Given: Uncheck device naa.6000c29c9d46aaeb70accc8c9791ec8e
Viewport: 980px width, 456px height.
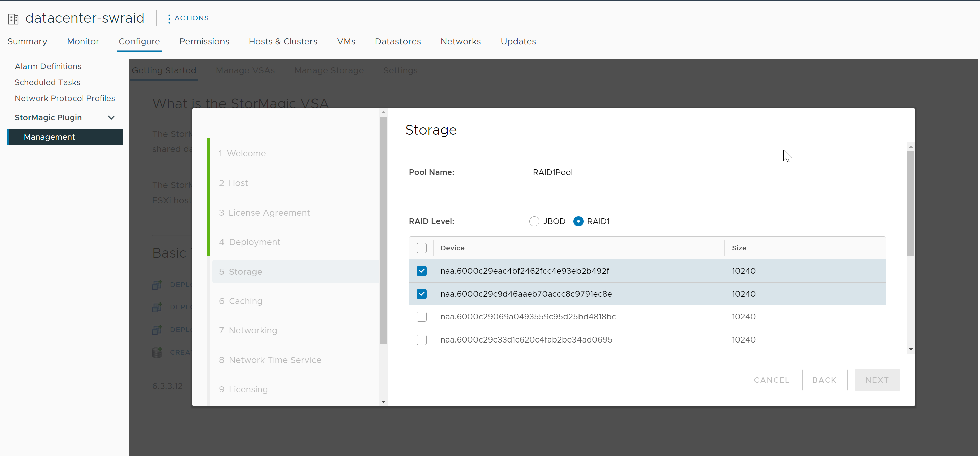Looking at the screenshot, I should [x=421, y=294].
